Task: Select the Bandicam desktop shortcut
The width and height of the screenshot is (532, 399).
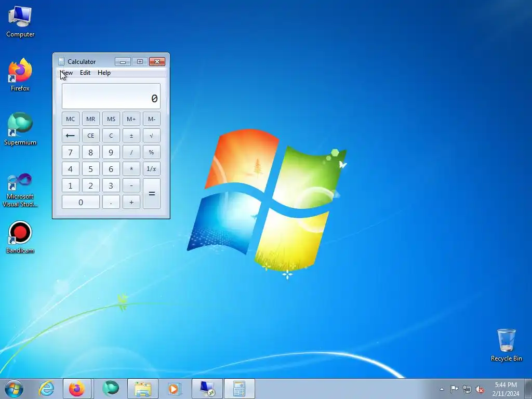Action: 20,237
